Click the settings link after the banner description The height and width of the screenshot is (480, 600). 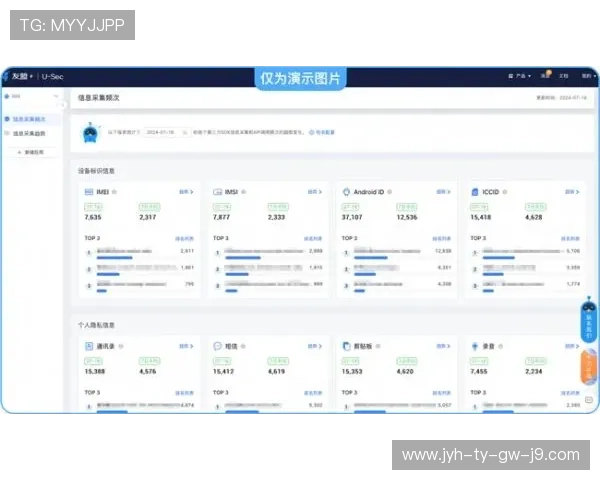[322, 132]
